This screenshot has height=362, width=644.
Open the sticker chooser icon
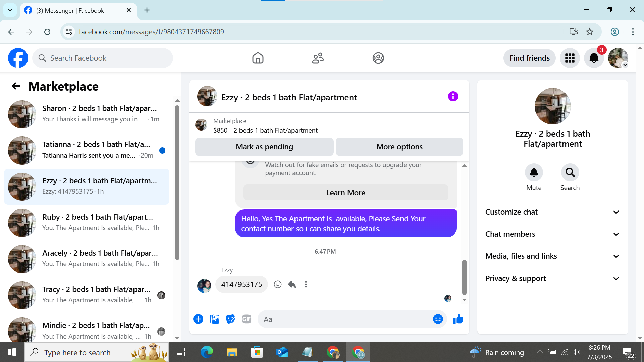[230, 319]
